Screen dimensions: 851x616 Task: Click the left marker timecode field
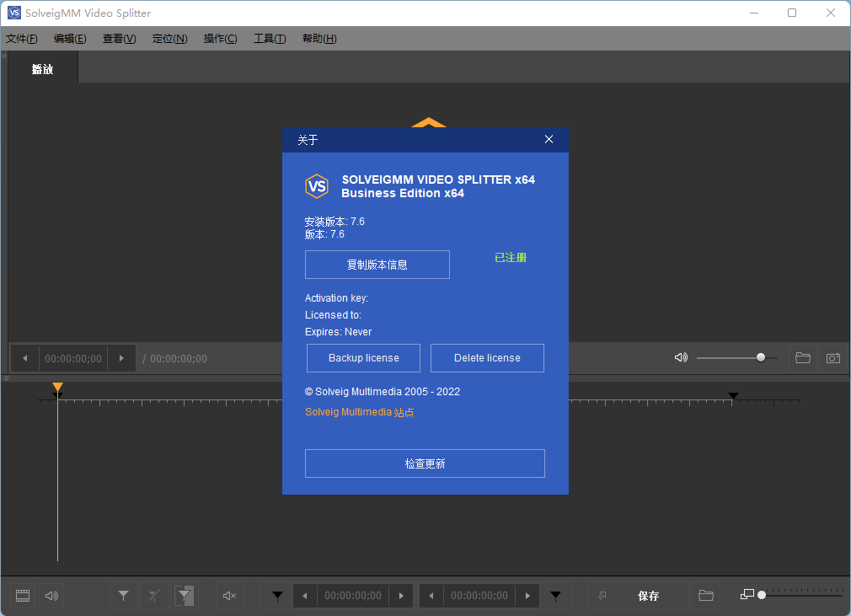point(353,596)
